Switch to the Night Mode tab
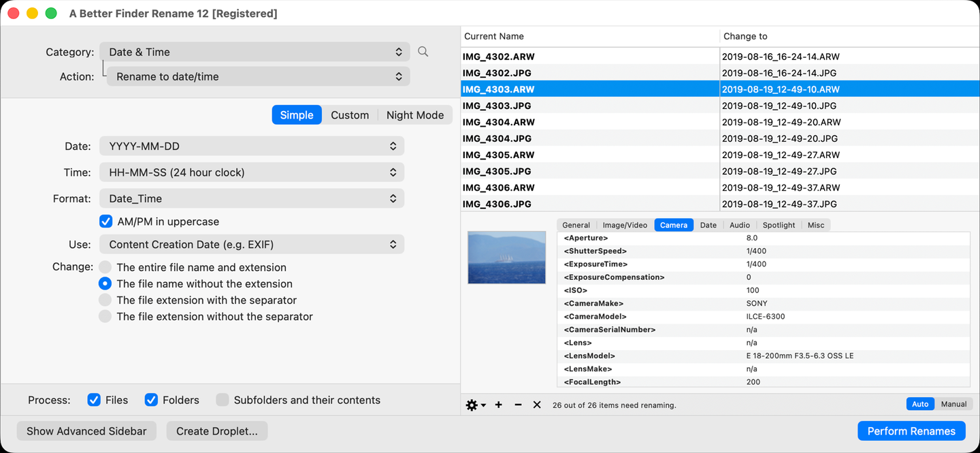The width and height of the screenshot is (980, 453). [415, 114]
